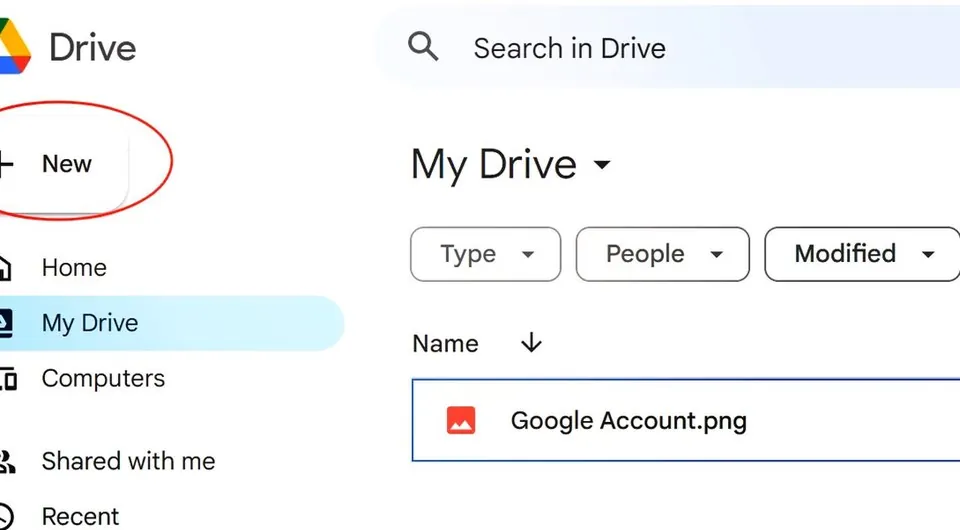
Task: Open the Type filter dropdown
Action: tap(486, 254)
